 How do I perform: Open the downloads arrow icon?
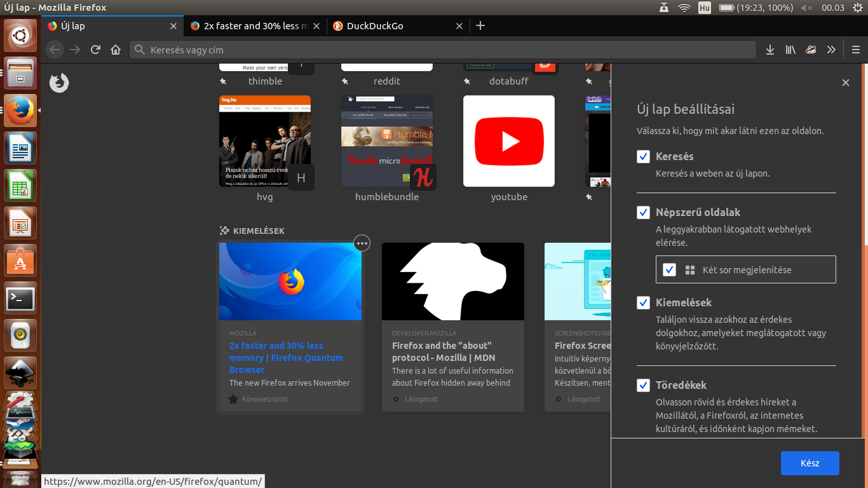(x=770, y=50)
